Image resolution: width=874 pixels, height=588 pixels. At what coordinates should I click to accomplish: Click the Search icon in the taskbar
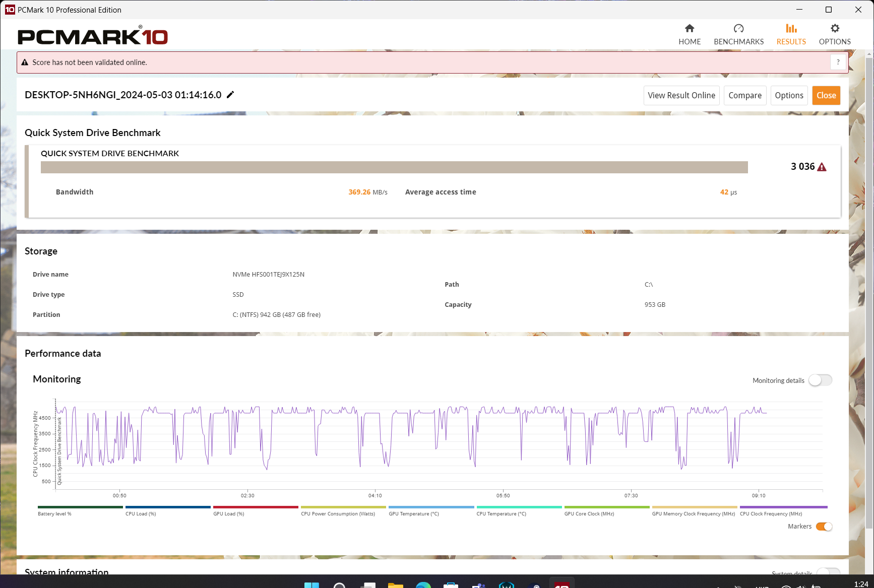tap(340, 584)
